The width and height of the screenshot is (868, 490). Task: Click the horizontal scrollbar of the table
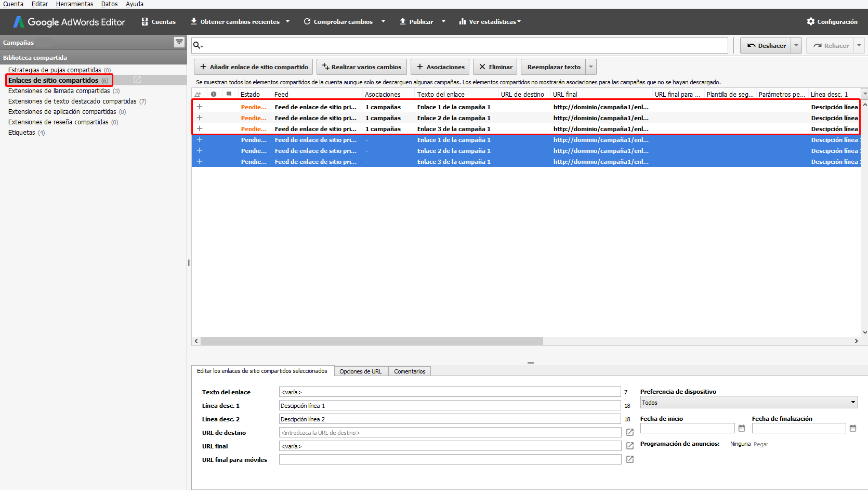(x=372, y=341)
